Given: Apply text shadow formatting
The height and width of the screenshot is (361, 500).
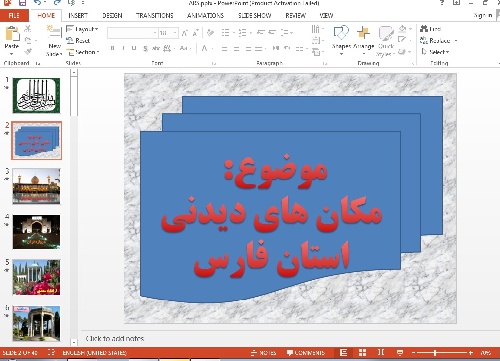Looking at the screenshot, I should pyautogui.click(x=145, y=49).
